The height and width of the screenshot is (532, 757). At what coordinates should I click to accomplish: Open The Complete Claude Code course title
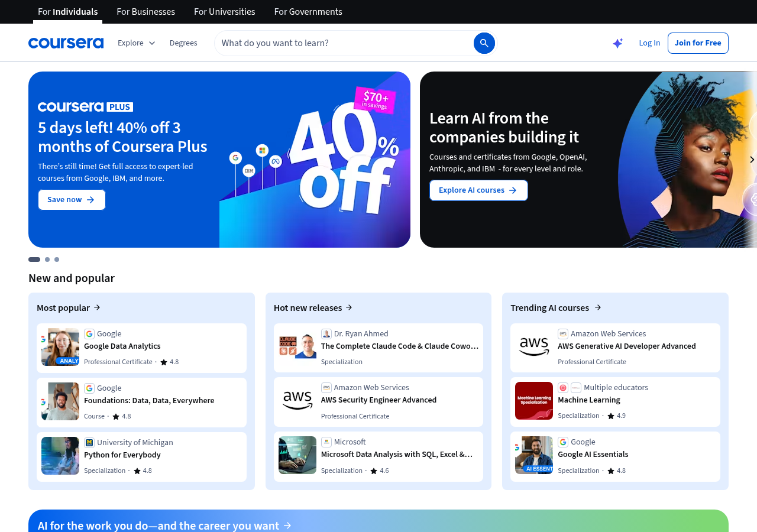coord(400,346)
